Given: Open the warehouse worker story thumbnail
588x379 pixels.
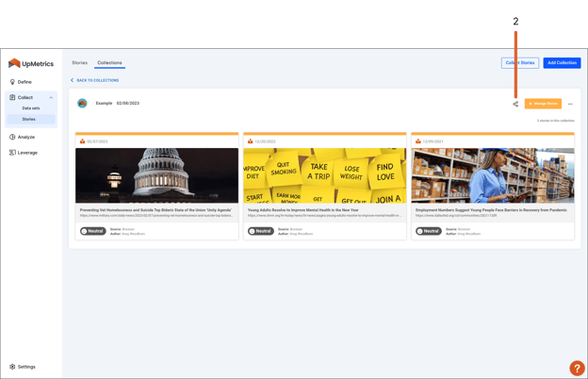Looking at the screenshot, I should (x=493, y=175).
